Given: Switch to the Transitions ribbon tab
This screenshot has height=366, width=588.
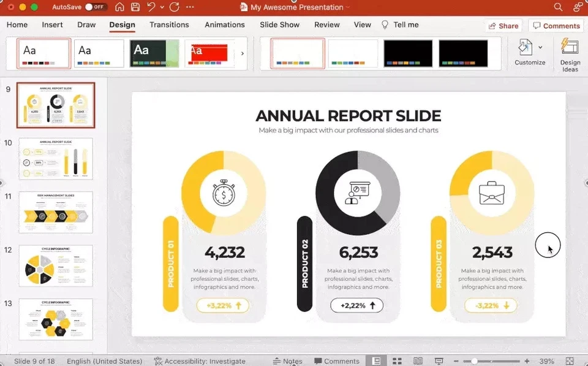Looking at the screenshot, I should 169,25.
